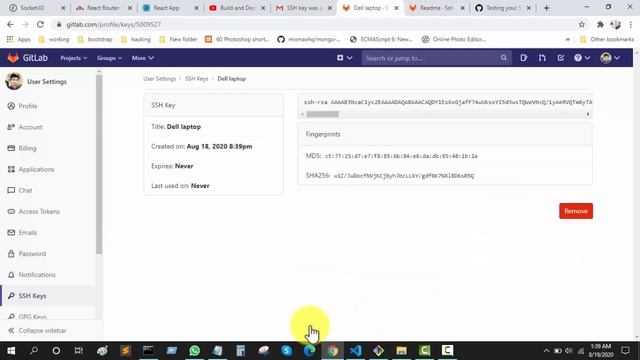Open the To-Do list icon

pos(561,58)
